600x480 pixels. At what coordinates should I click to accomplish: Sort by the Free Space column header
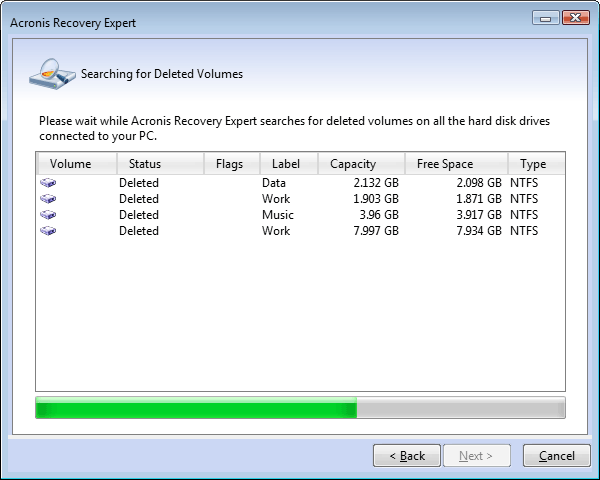pos(456,164)
